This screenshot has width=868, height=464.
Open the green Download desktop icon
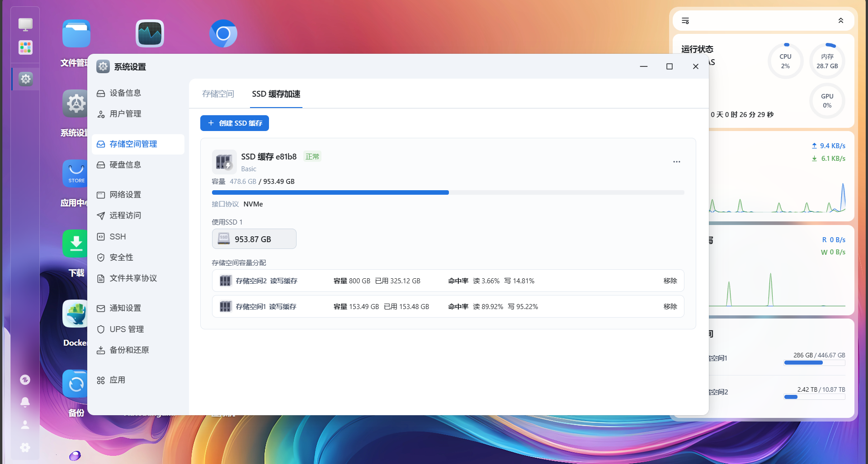point(75,244)
